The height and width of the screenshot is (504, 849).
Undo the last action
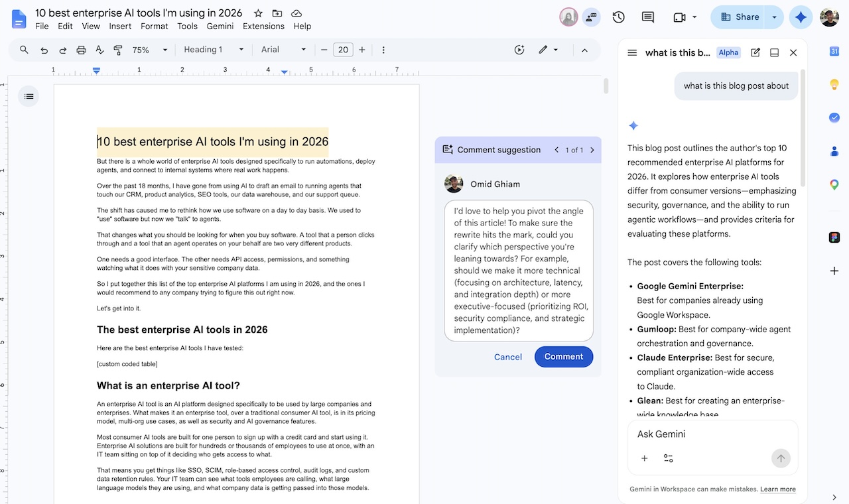44,50
